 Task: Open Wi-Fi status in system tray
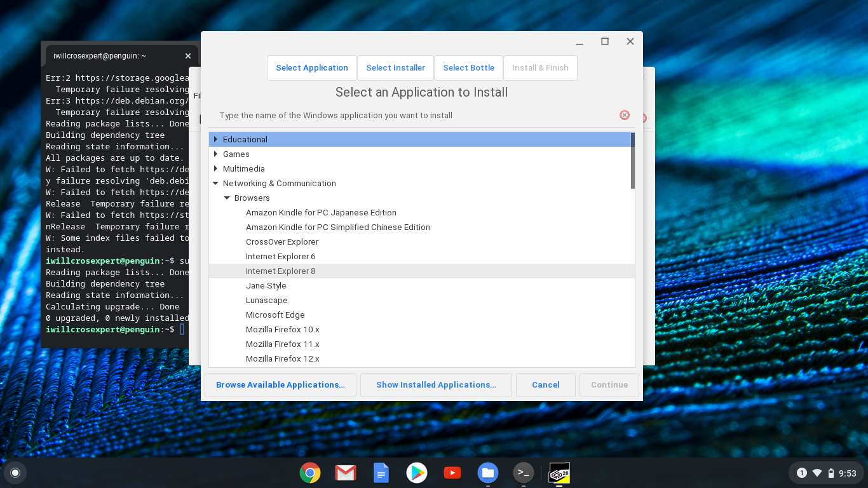click(x=817, y=473)
